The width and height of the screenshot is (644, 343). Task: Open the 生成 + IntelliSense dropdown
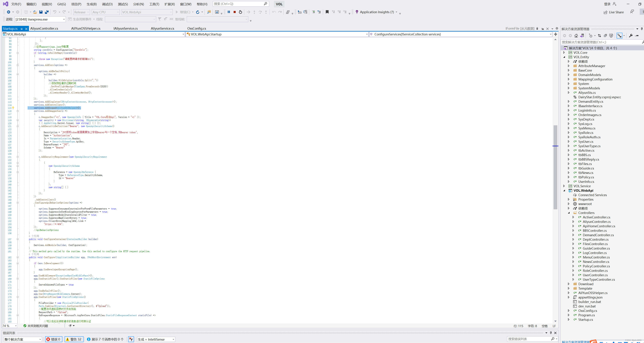156,339
